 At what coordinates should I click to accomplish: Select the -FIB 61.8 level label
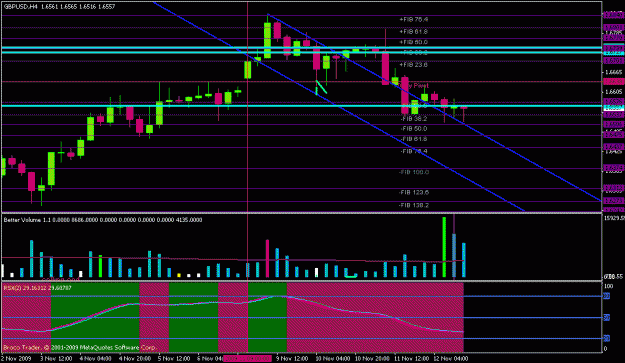pos(414,139)
